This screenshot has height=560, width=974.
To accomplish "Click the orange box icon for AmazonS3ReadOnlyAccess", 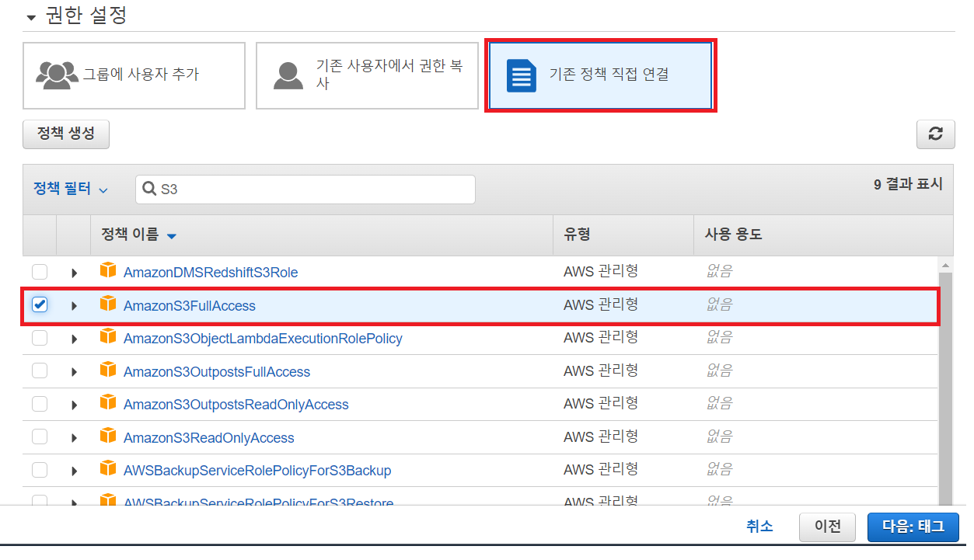I will [107, 437].
